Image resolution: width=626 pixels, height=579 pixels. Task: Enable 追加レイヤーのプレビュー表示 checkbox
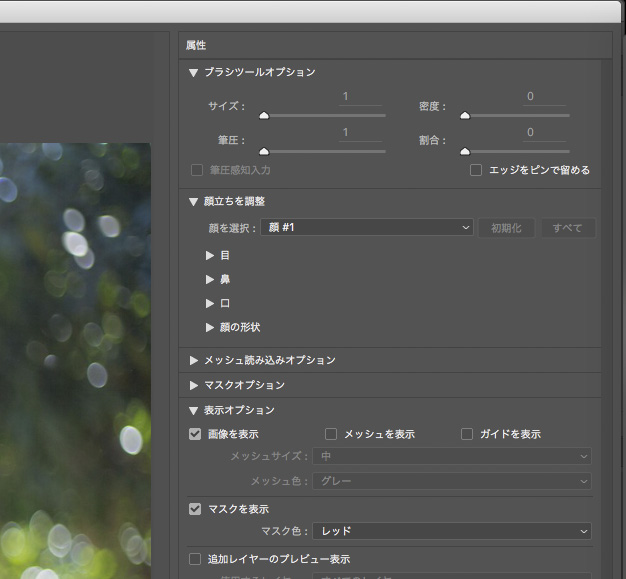click(195, 559)
